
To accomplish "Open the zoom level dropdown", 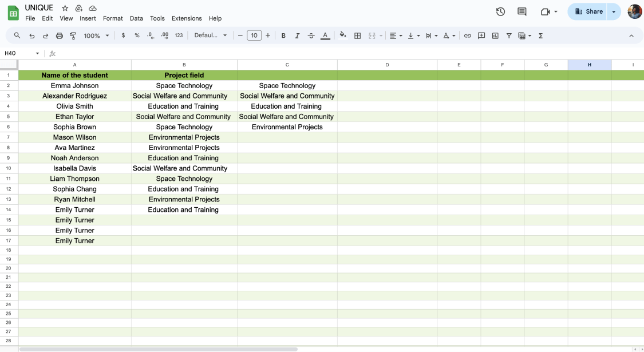I will tap(96, 35).
